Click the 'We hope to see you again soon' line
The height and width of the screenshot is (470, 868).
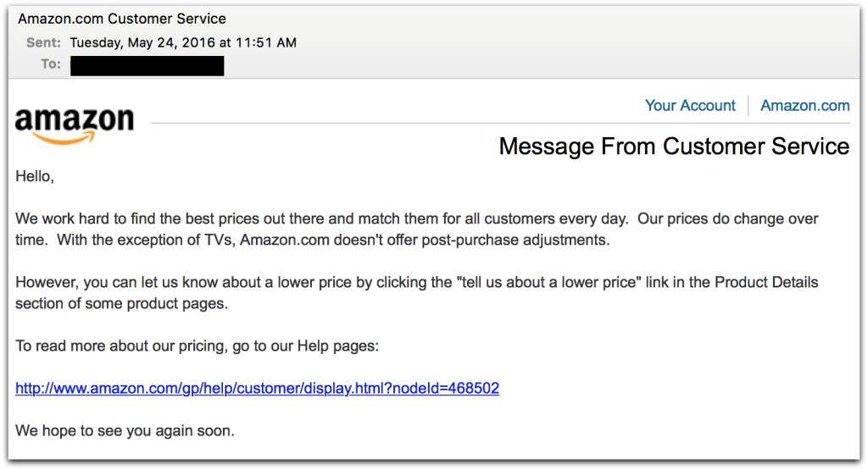coord(125,431)
